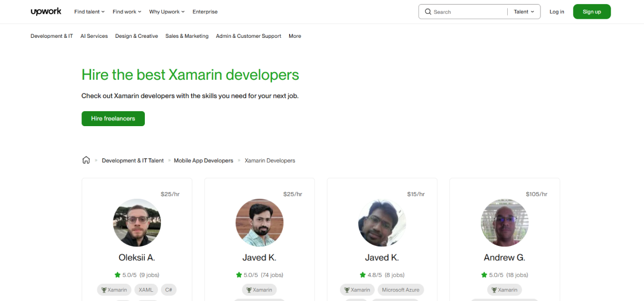Click the Hire the best Xamarin developers heading
The height and width of the screenshot is (301, 644).
[190, 75]
